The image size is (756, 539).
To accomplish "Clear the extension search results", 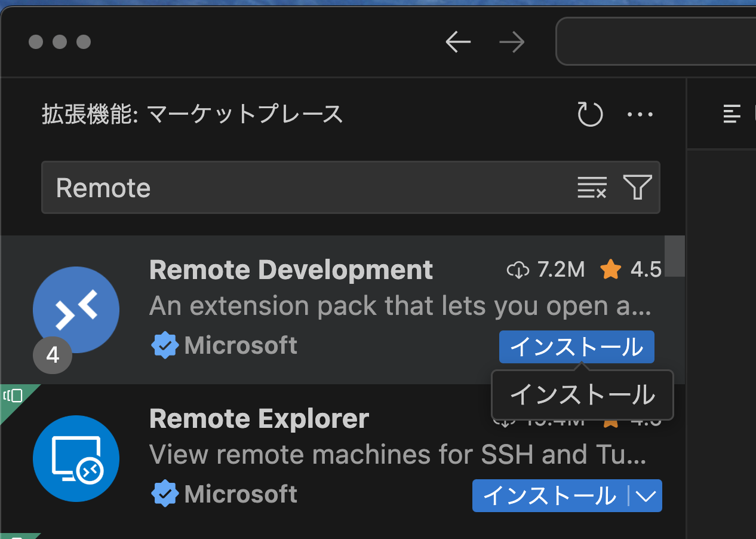I will tap(592, 188).
